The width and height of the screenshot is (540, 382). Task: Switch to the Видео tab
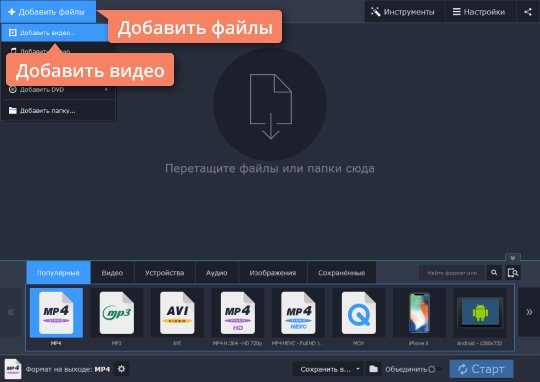112,273
